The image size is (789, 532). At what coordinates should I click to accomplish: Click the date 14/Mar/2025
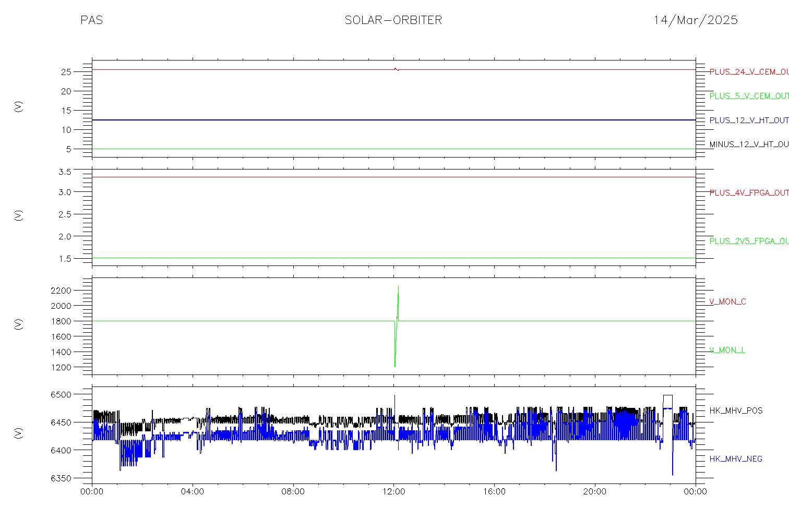[696, 20]
